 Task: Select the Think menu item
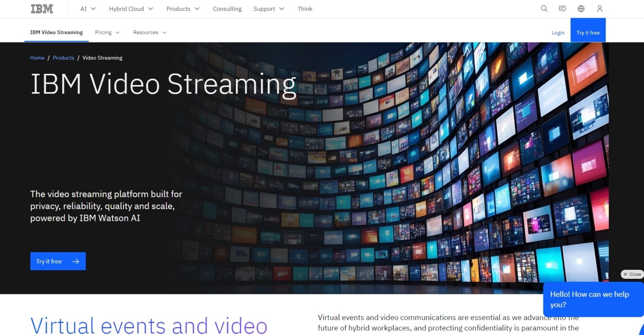pos(305,8)
